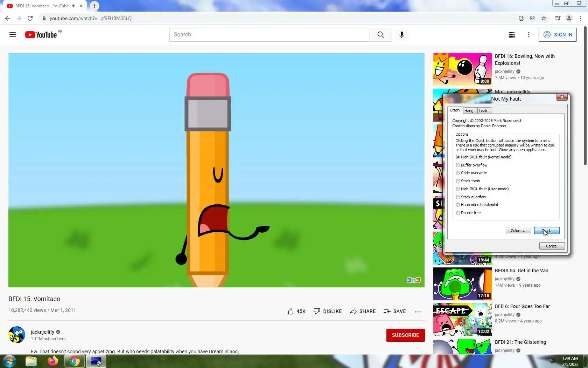This screenshot has width=588, height=368.
Task: Click the Crash button in Not My Fault
Action: (547, 231)
